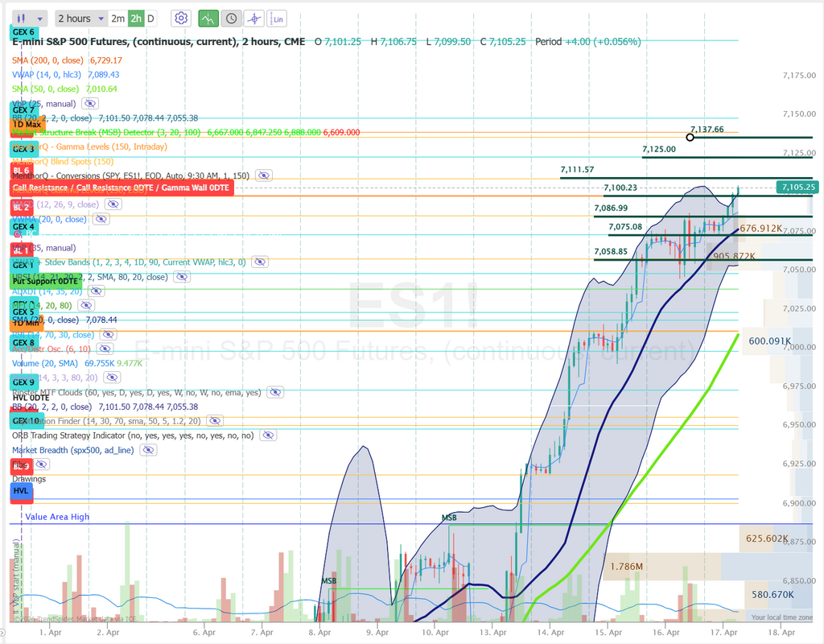Switch to the 2m timeframe
The height and width of the screenshot is (644, 824).
[x=117, y=18]
